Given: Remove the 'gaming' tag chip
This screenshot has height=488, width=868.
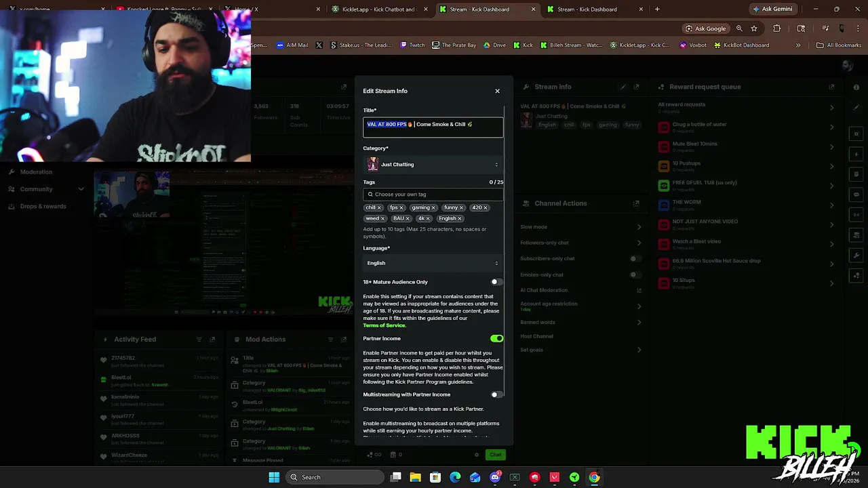Looking at the screenshot, I should click(x=433, y=207).
